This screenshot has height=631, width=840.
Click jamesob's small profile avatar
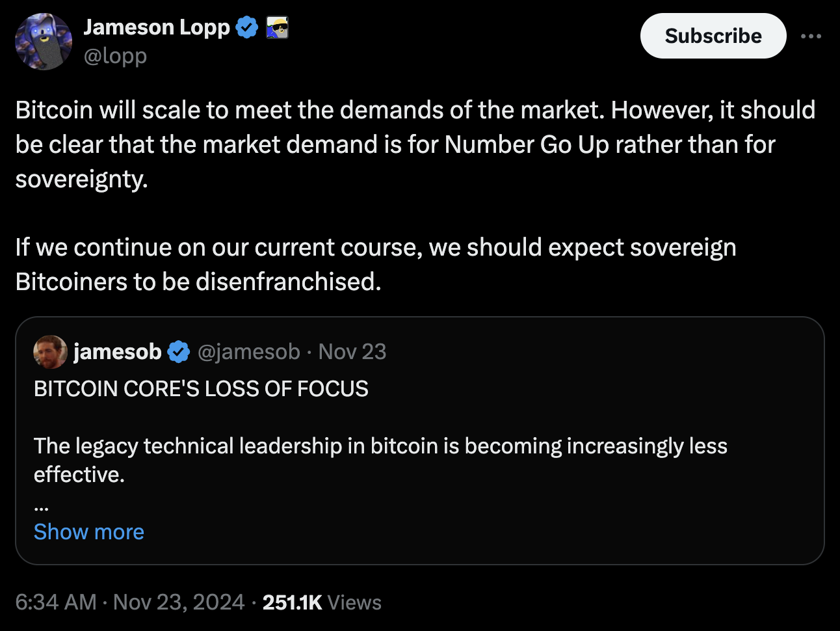[x=50, y=352]
